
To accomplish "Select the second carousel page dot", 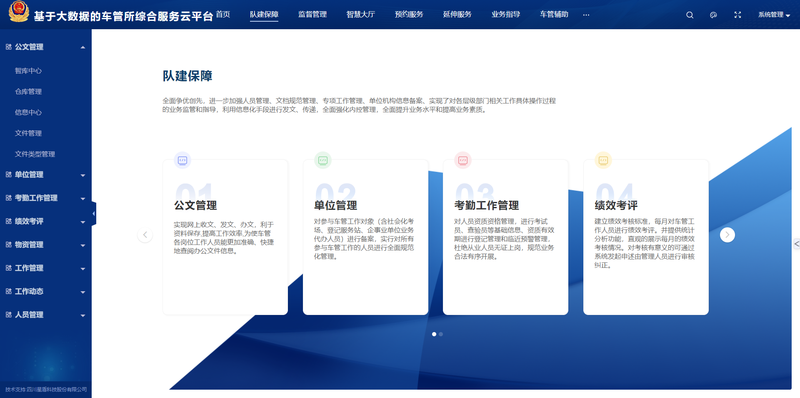I will [x=441, y=334].
